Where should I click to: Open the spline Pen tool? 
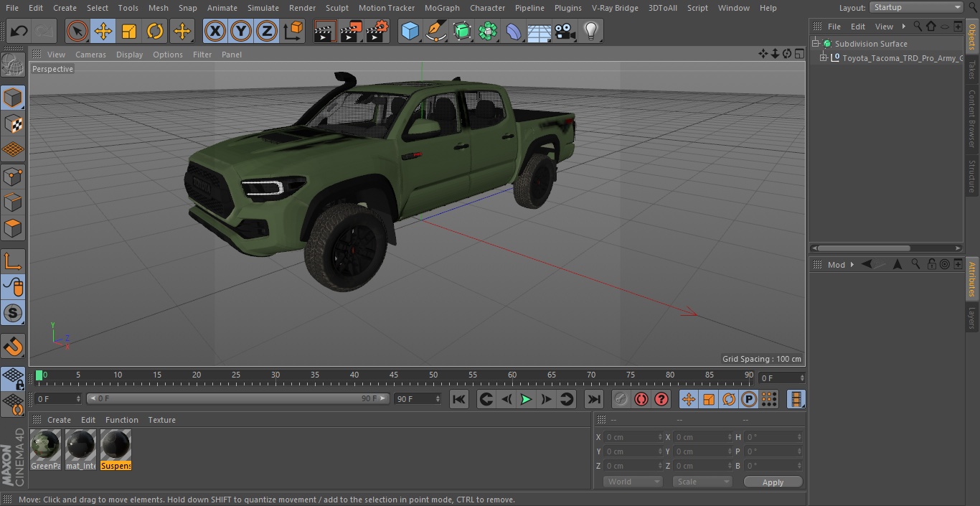pos(435,31)
